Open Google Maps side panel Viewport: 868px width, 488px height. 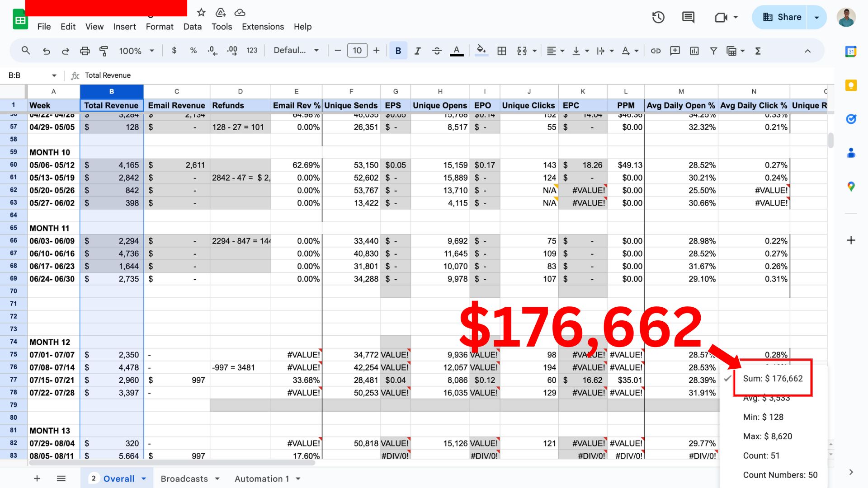(x=851, y=186)
